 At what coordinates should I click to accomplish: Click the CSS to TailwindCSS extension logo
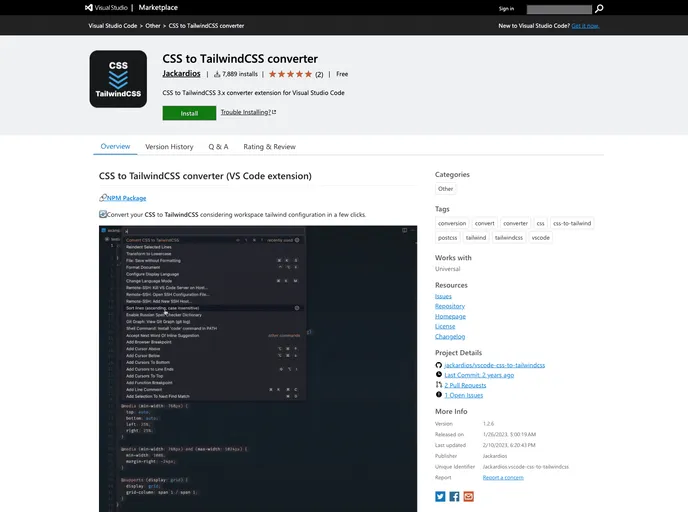tap(118, 79)
